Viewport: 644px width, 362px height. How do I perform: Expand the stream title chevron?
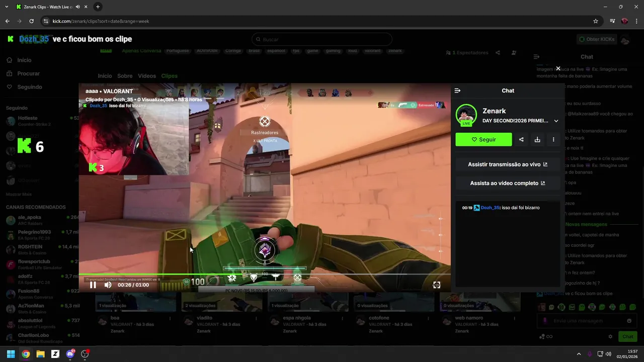tap(556, 121)
